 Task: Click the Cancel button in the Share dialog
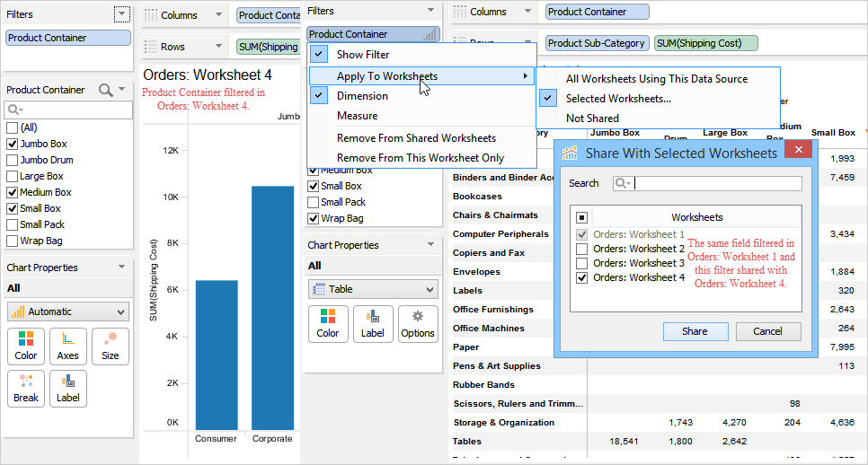[767, 331]
